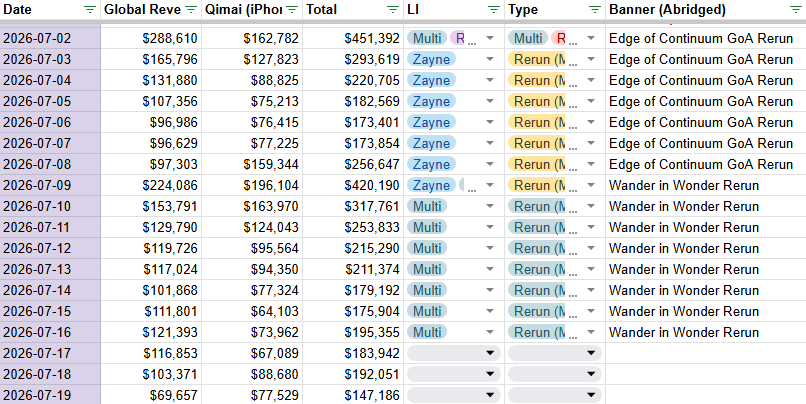This screenshot has height=404, width=806.
Task: Select Global Revenue cell $121,393
Action: (151, 333)
